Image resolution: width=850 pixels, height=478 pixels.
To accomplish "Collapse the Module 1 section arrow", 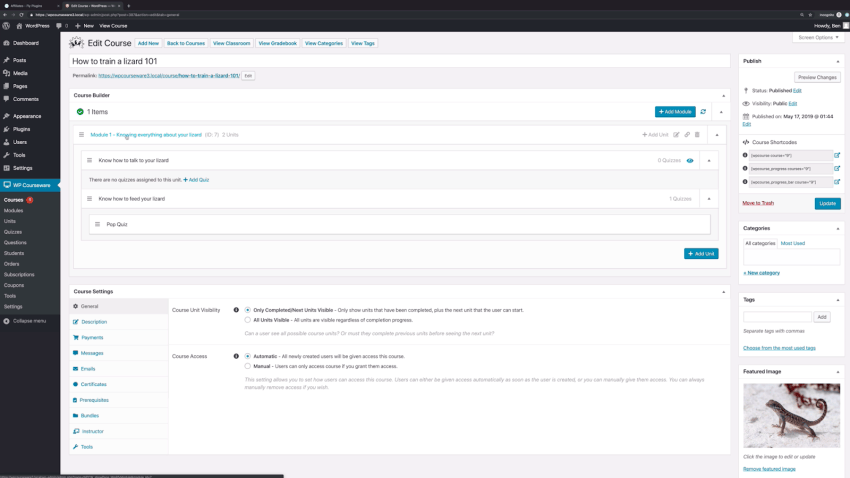I will point(717,135).
